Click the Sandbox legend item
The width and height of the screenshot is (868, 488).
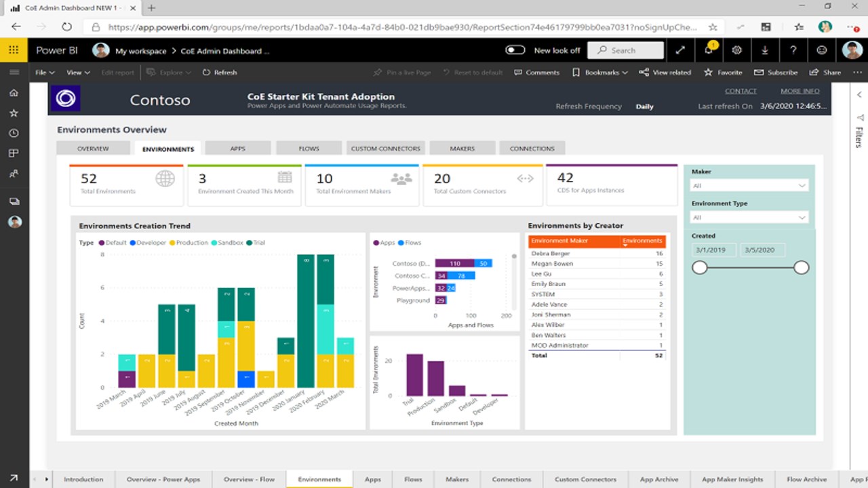tap(227, 243)
